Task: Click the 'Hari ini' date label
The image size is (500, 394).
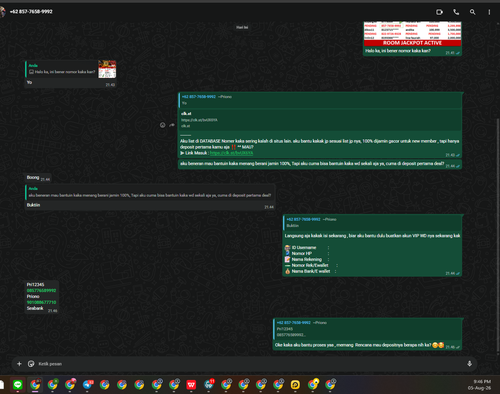Action: click(242, 27)
